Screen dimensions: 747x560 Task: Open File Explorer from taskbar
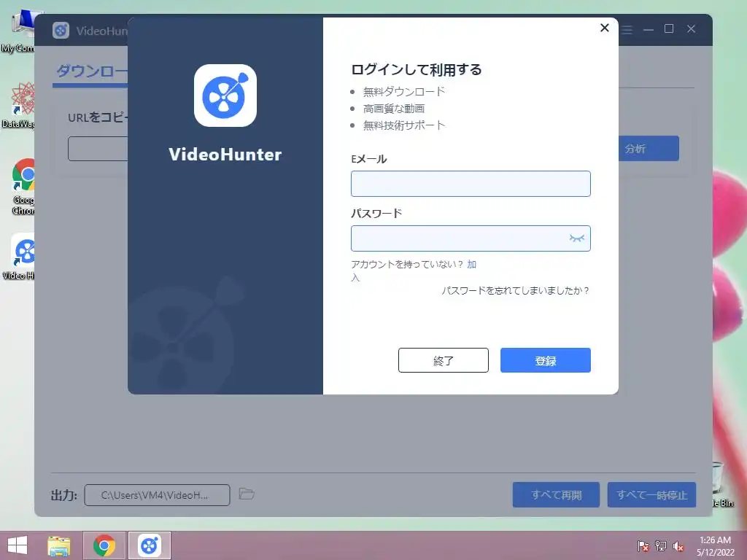tap(59, 545)
